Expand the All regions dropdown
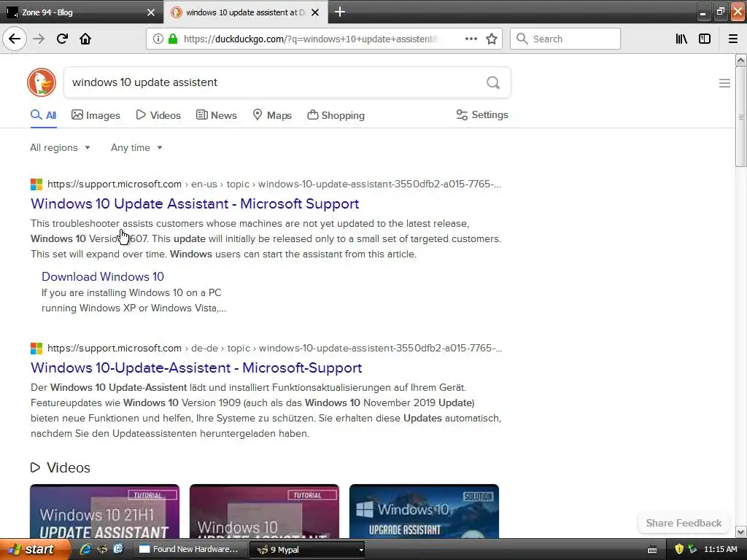The width and height of the screenshot is (747, 560). (60, 147)
